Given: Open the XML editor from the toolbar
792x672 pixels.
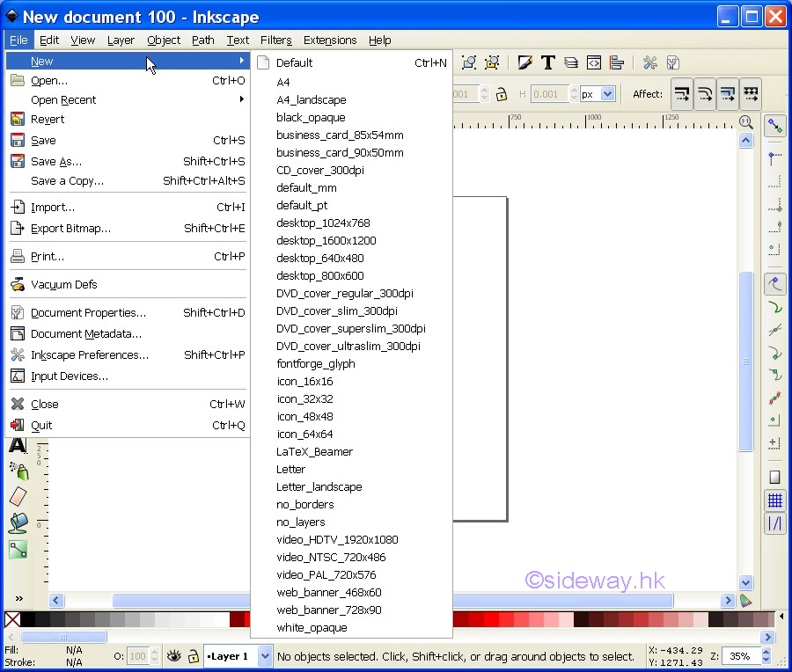Looking at the screenshot, I should 594,62.
